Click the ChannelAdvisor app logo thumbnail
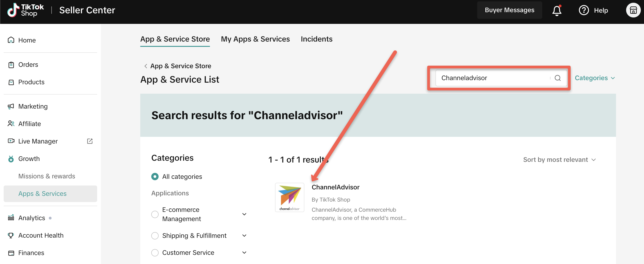 [289, 197]
